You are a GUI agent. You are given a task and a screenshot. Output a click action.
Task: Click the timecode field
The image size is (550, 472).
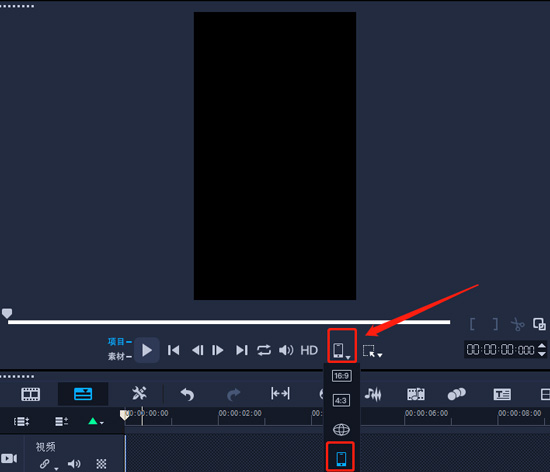(x=500, y=350)
